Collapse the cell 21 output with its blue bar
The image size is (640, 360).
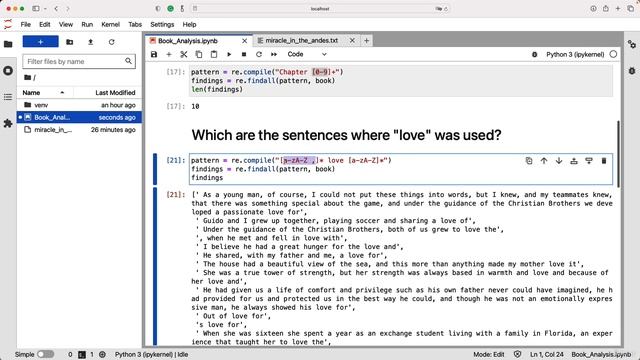tap(155, 267)
